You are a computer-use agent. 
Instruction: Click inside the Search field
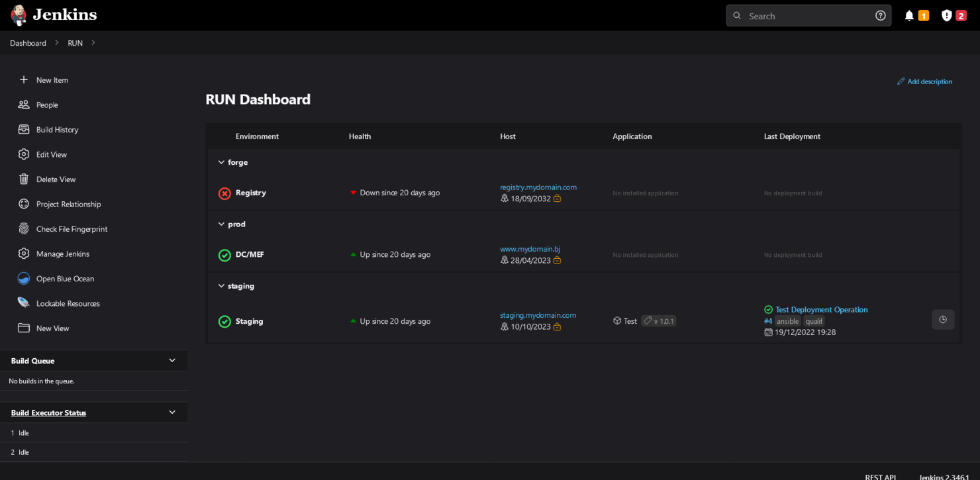click(801, 15)
